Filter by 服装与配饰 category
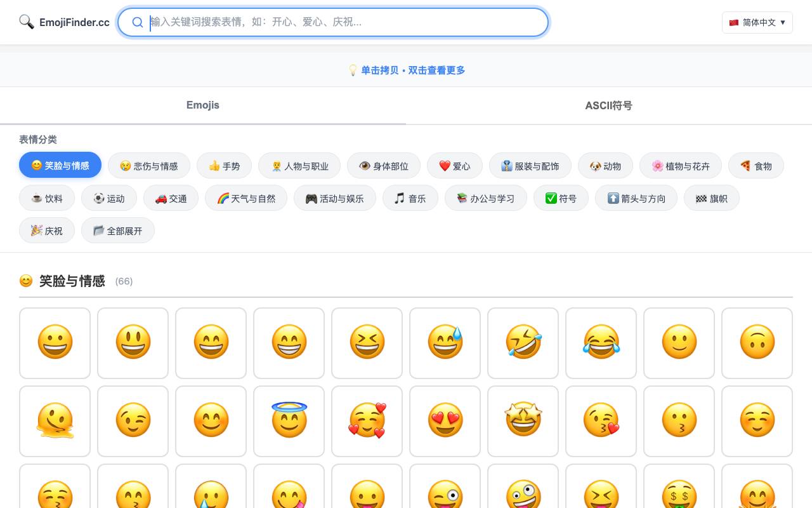812x508 pixels. [x=530, y=166]
